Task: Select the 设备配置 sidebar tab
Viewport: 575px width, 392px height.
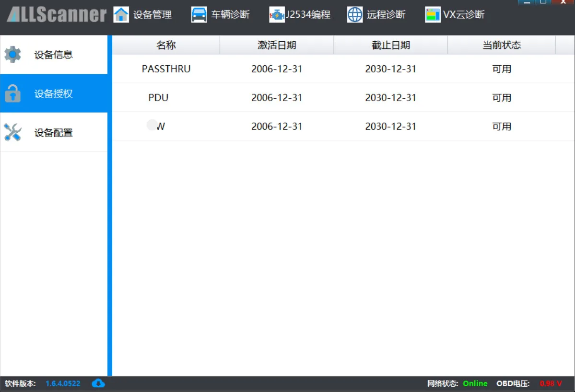Action: tap(54, 132)
